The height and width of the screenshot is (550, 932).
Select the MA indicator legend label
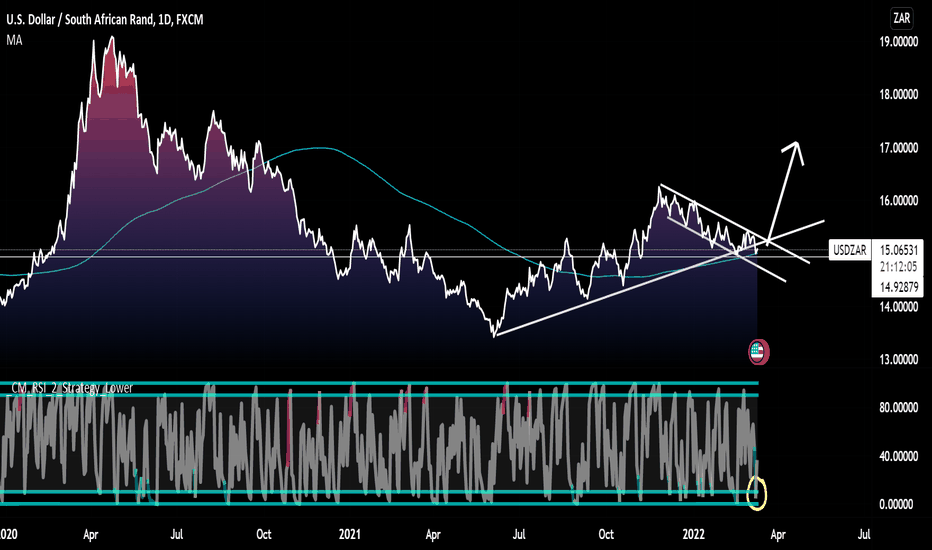(14, 40)
